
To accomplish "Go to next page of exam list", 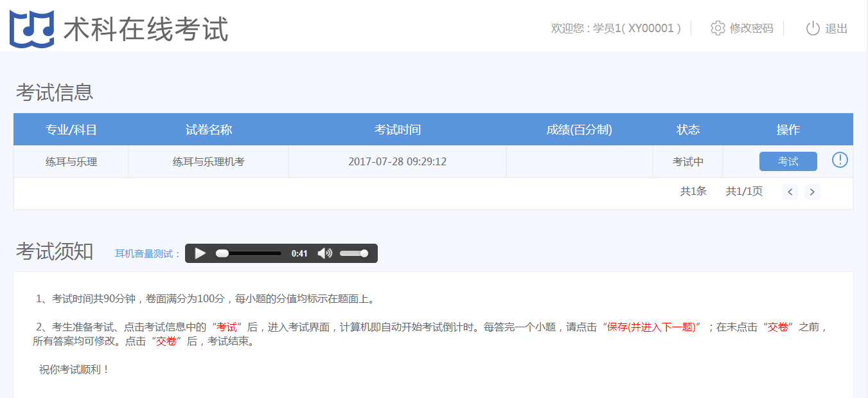I will point(812,192).
